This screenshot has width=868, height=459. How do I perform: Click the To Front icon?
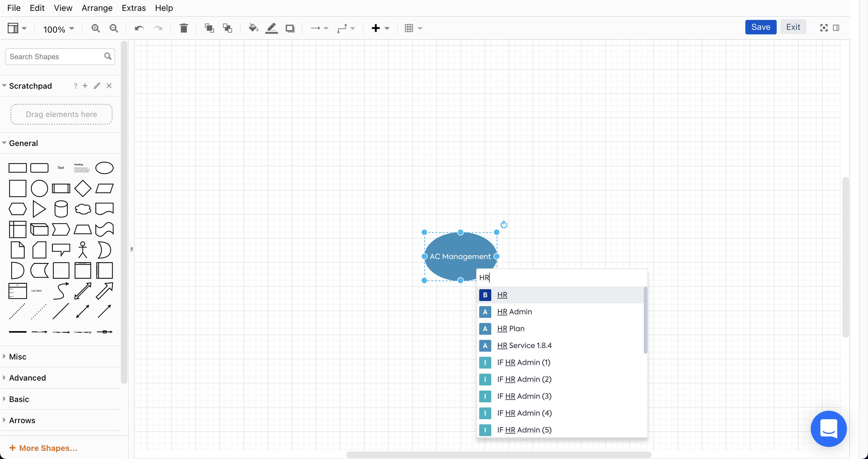pos(209,28)
